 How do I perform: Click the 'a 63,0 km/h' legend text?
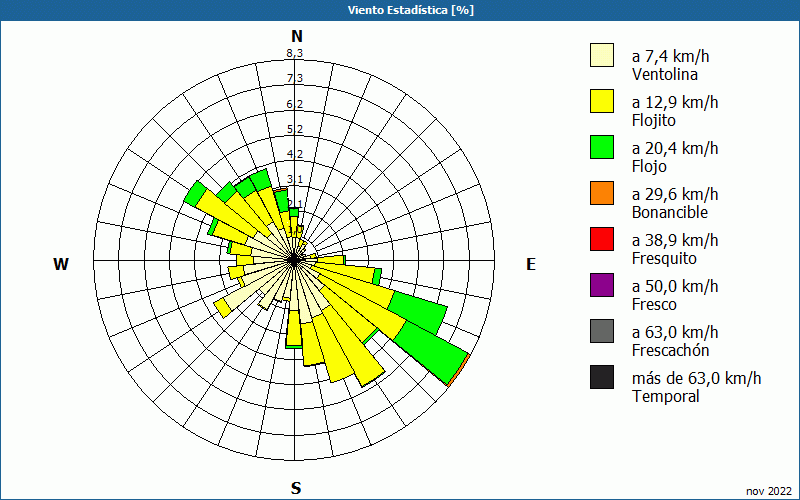click(675, 332)
